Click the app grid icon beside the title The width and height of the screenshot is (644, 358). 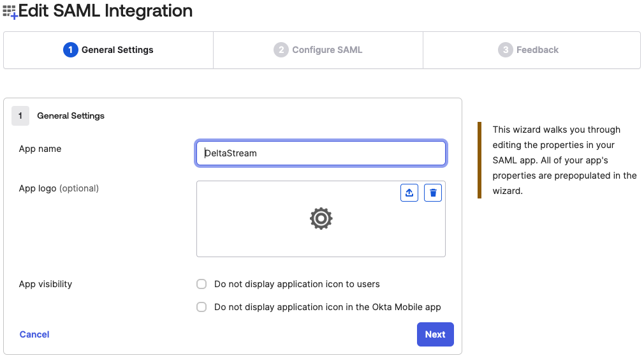coord(10,11)
